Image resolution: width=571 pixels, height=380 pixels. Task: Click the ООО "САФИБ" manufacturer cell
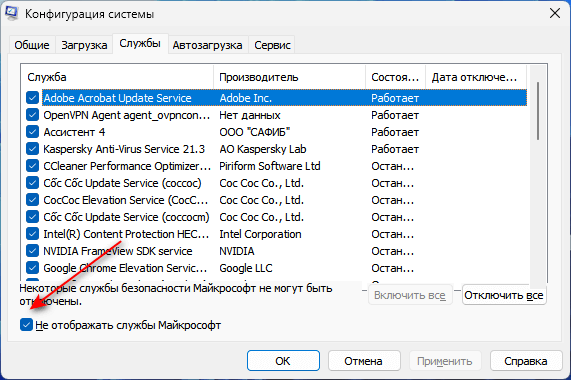[x=255, y=132]
